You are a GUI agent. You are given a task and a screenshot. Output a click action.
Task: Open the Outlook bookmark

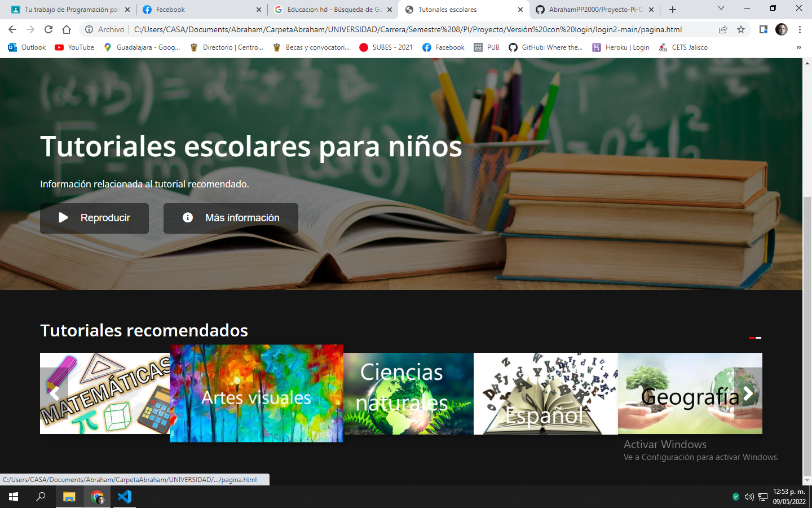pyautogui.click(x=27, y=47)
